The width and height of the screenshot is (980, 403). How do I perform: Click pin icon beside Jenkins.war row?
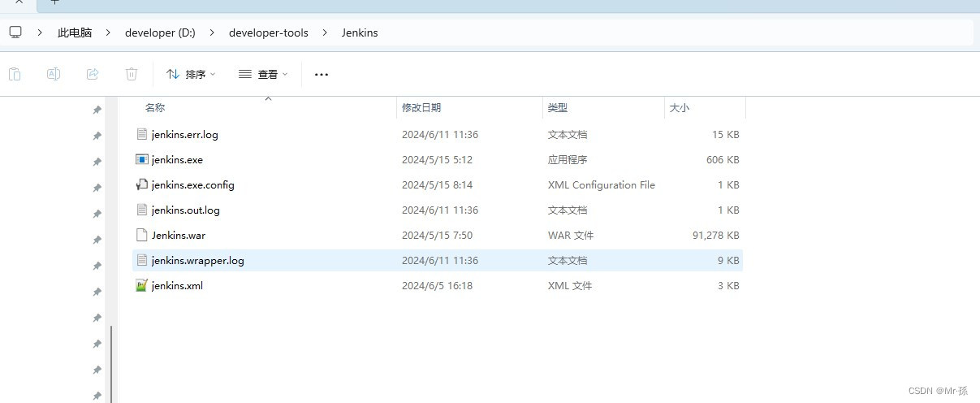pos(97,240)
